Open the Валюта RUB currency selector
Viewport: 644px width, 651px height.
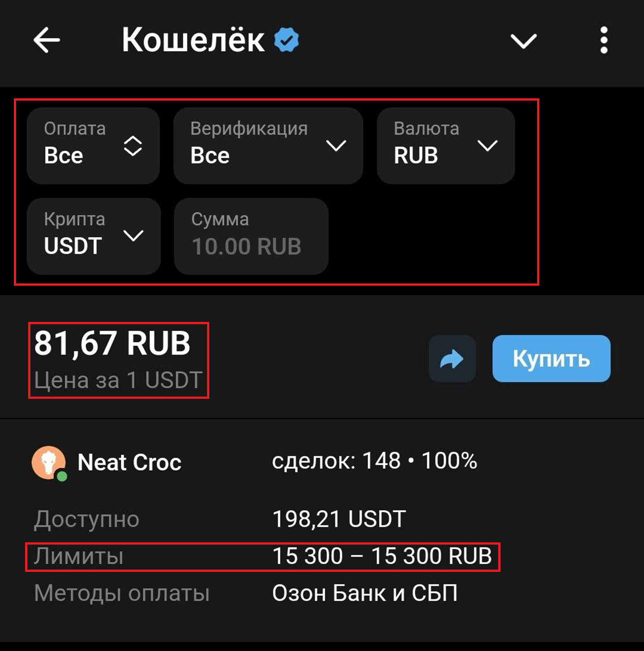coord(446,146)
